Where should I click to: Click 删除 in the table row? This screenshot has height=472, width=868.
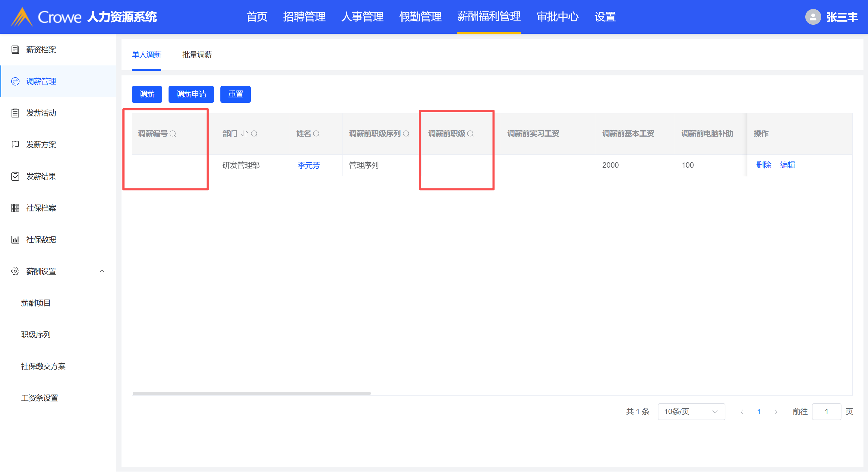(x=763, y=165)
